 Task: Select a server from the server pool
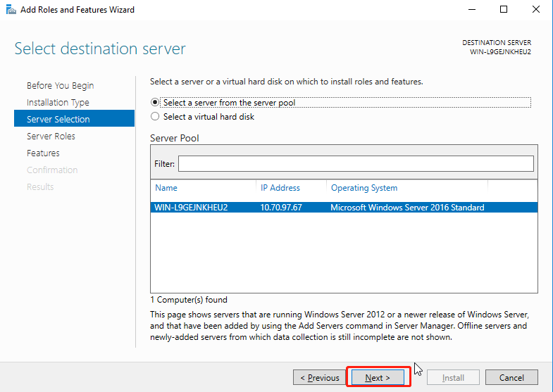156,102
